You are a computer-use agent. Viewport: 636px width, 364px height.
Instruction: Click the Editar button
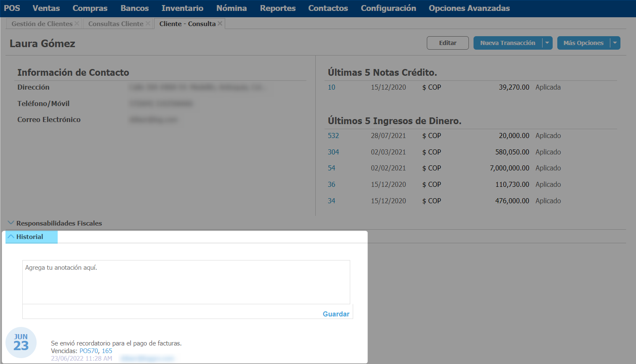(447, 43)
